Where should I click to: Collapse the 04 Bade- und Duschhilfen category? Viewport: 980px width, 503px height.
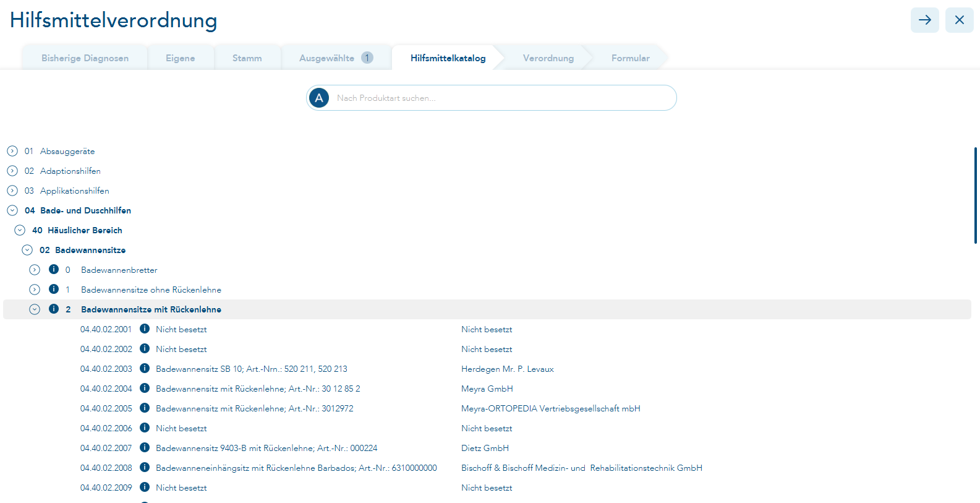point(12,210)
